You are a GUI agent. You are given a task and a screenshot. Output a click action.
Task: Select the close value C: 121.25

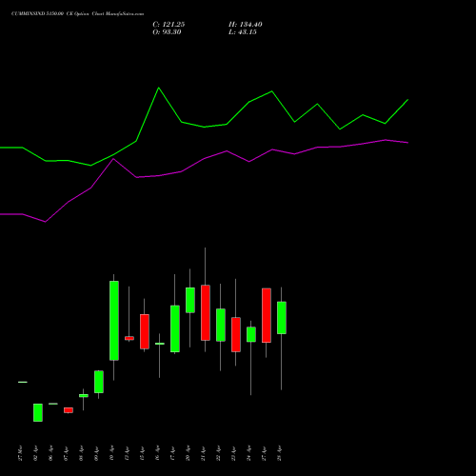pos(169,25)
